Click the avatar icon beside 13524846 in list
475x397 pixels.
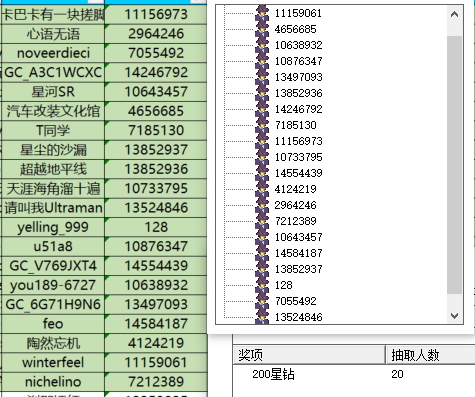click(x=262, y=316)
